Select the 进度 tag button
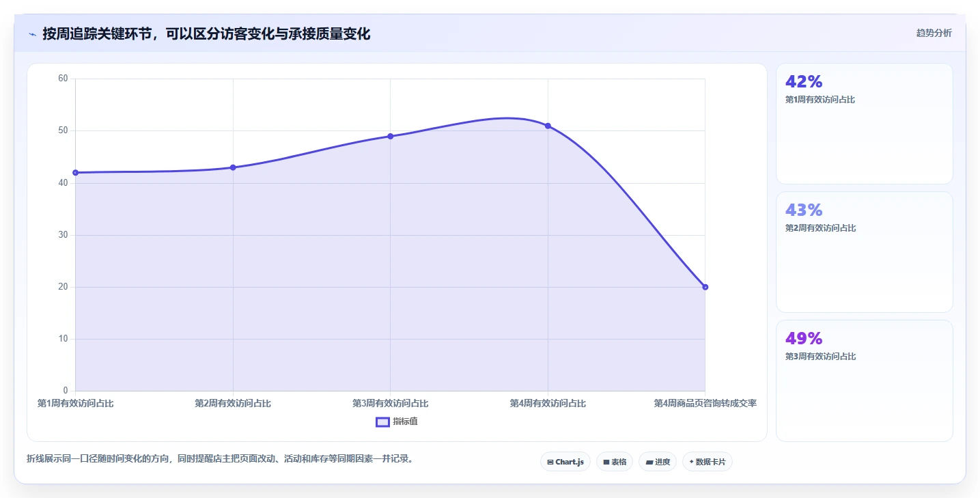The height and width of the screenshot is (498, 980). point(658,462)
